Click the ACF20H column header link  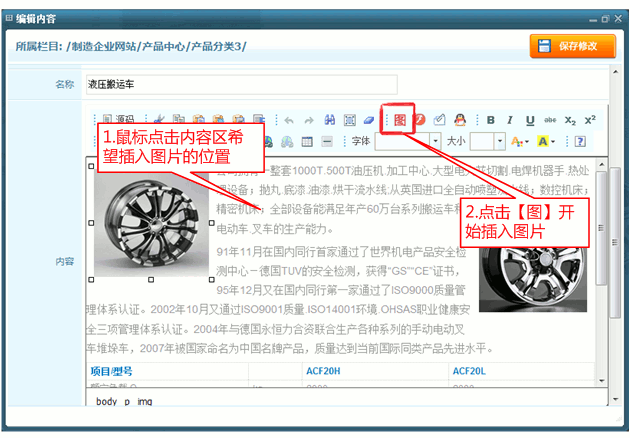[x=327, y=371]
